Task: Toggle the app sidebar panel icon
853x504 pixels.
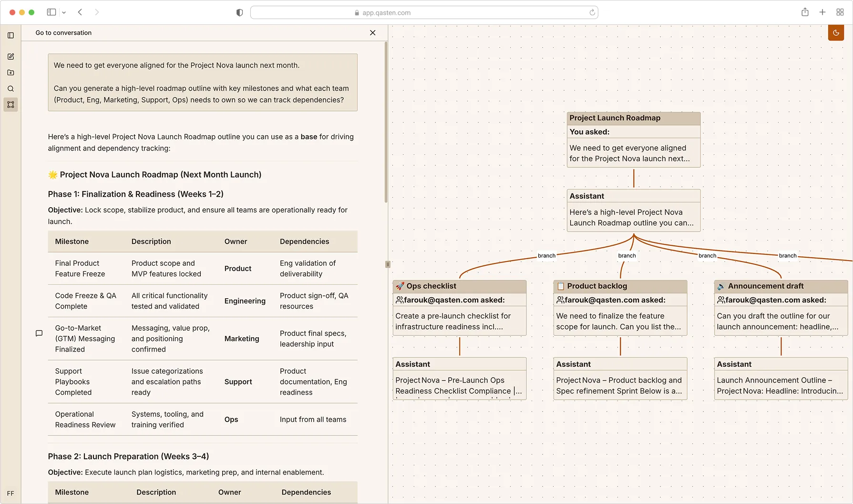Action: (10, 35)
